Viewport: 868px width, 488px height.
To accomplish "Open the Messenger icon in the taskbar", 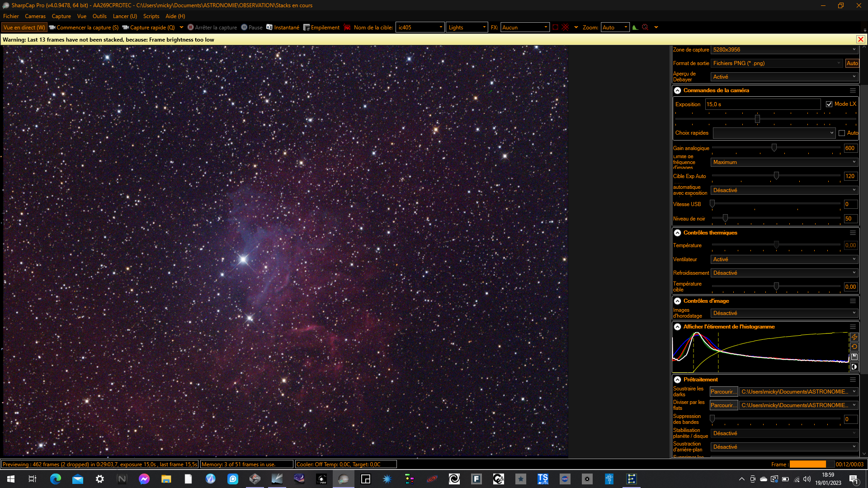I will [144, 479].
